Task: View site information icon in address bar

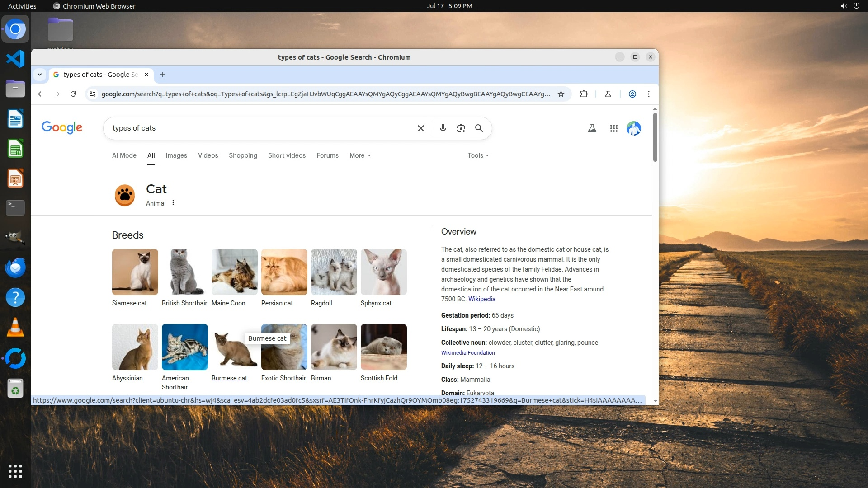Action: pyautogui.click(x=93, y=94)
